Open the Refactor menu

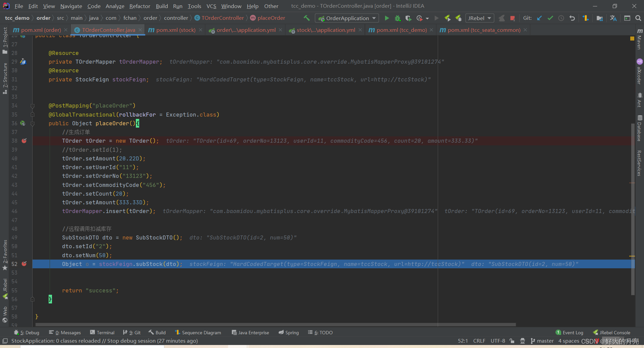140,6
